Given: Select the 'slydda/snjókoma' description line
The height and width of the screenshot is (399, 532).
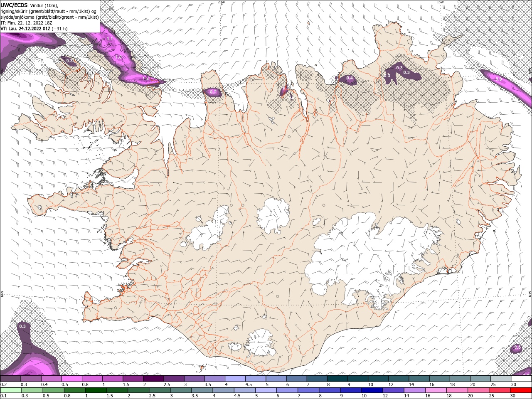Looking at the screenshot, I should 49,17.
